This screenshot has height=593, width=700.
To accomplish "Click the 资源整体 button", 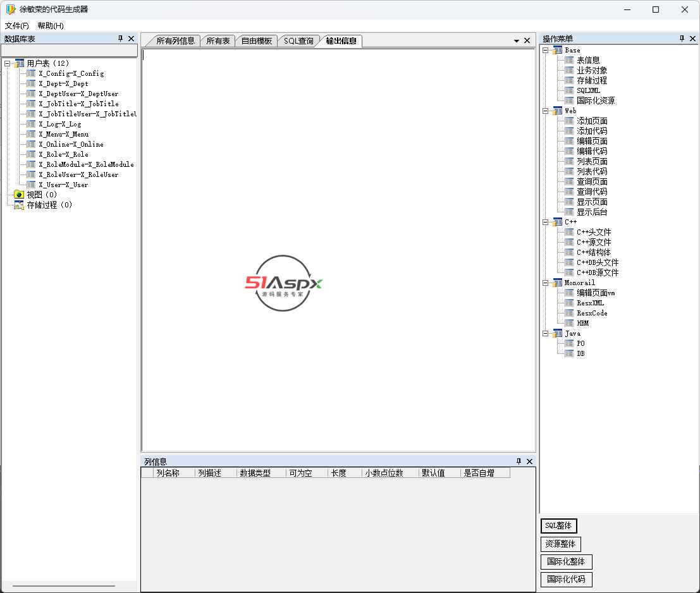I will click(x=560, y=544).
